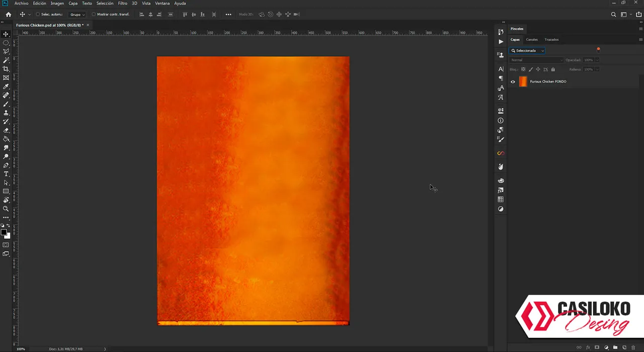Viewport: 644px width, 352px height.
Task: Pick the Horizontal Type tool
Action: point(6,174)
